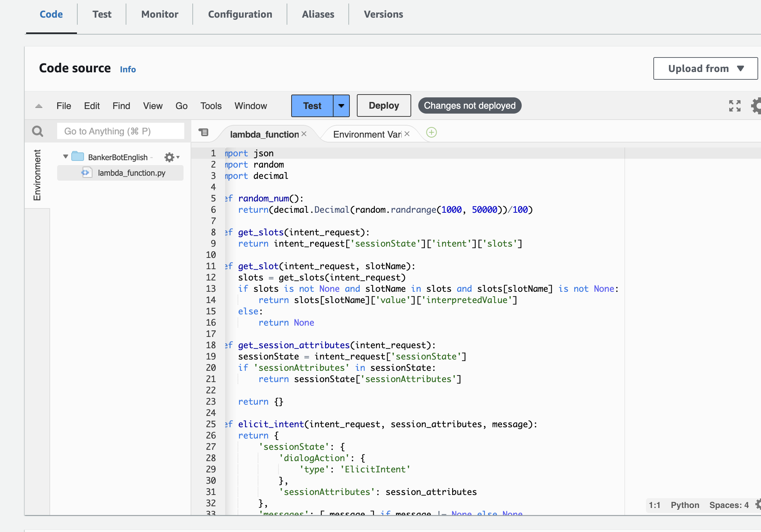Collapse menu bar with up arrow
Screen dimensions: 761x532
[39, 106]
